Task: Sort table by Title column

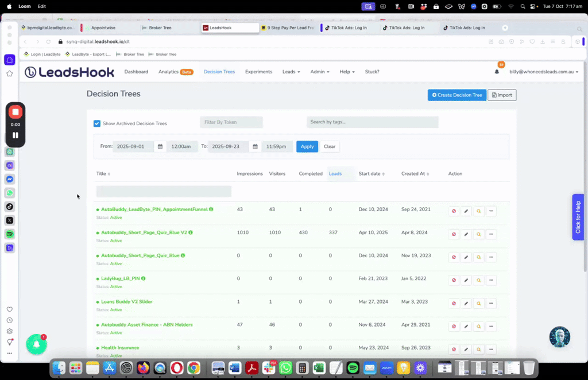Action: point(103,173)
